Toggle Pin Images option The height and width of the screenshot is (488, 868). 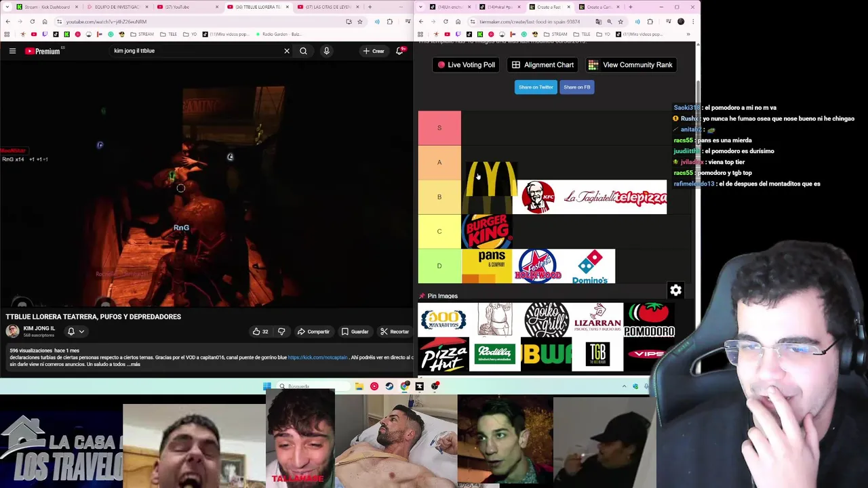point(438,296)
